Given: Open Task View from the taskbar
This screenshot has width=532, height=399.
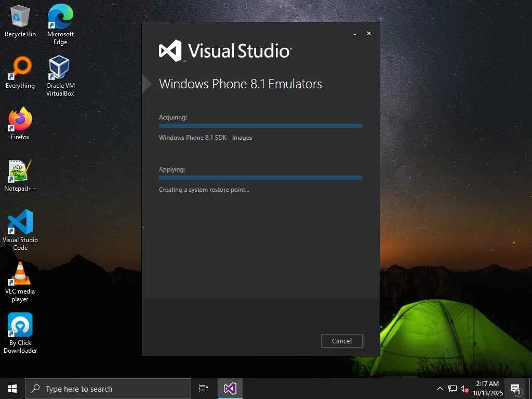Looking at the screenshot, I should pyautogui.click(x=204, y=389).
